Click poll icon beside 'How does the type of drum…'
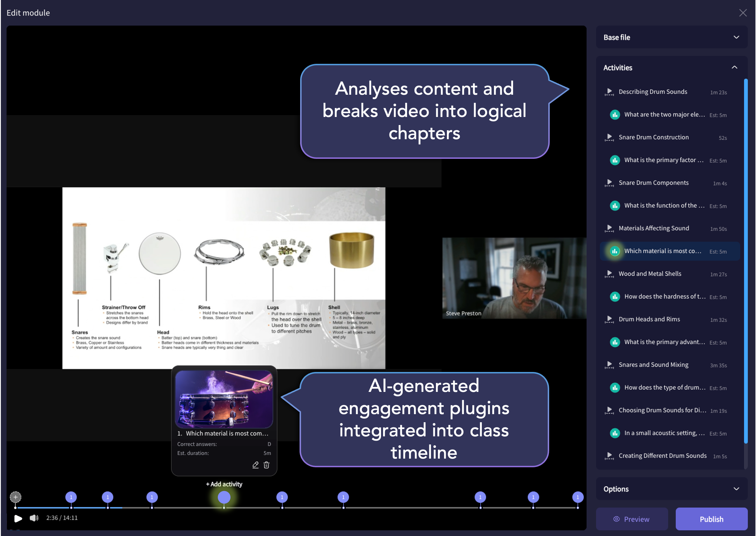This screenshot has width=756, height=536. pos(615,388)
